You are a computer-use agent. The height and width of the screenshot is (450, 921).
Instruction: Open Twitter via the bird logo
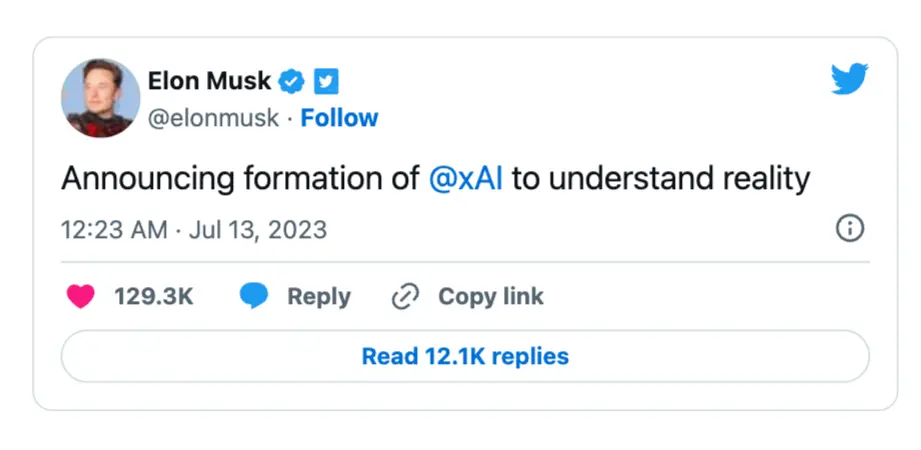(850, 79)
